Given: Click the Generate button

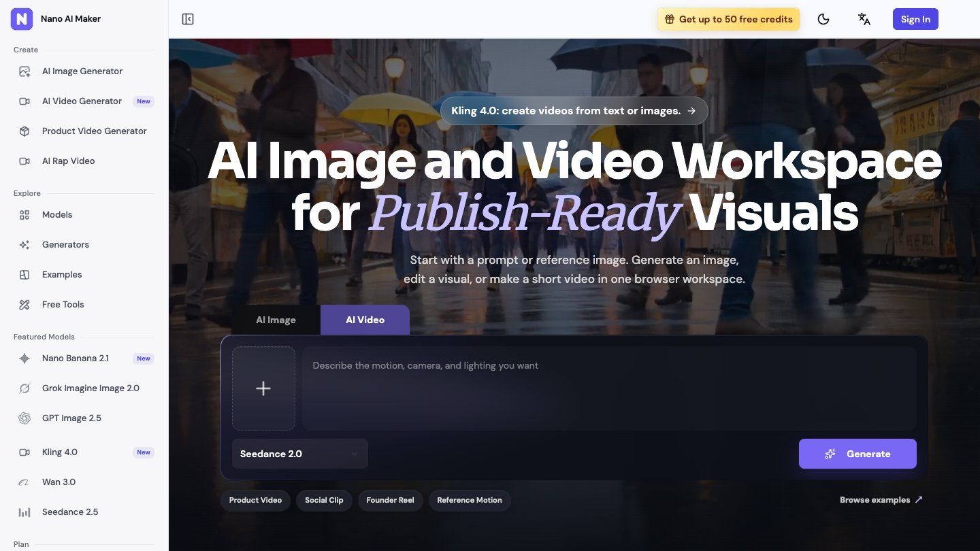Looking at the screenshot, I should [857, 454].
